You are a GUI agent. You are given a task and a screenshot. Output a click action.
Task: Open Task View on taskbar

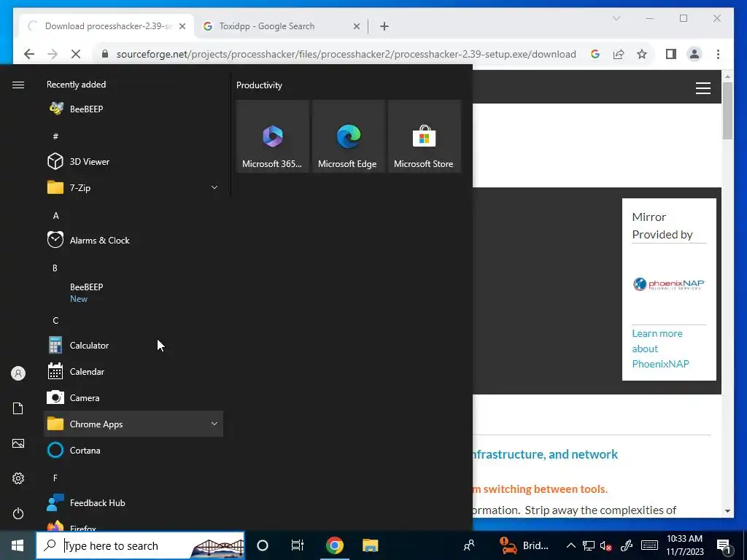[298, 545]
